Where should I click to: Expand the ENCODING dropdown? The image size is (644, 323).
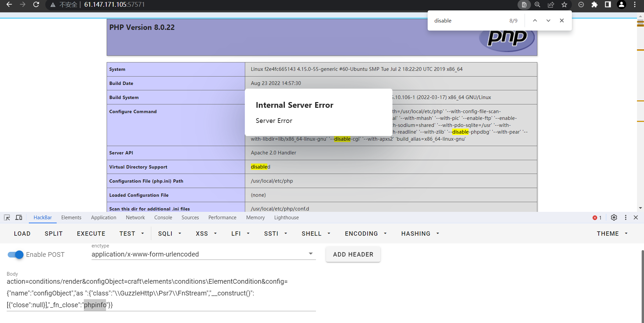pos(366,234)
